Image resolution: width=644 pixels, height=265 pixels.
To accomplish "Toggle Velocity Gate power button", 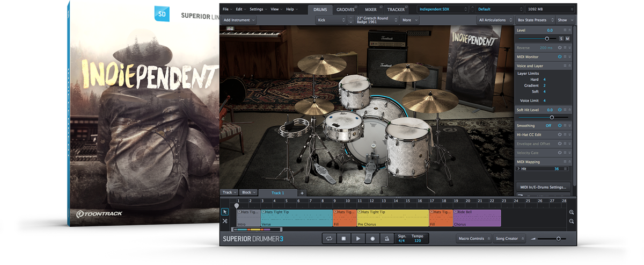I will 559,153.
